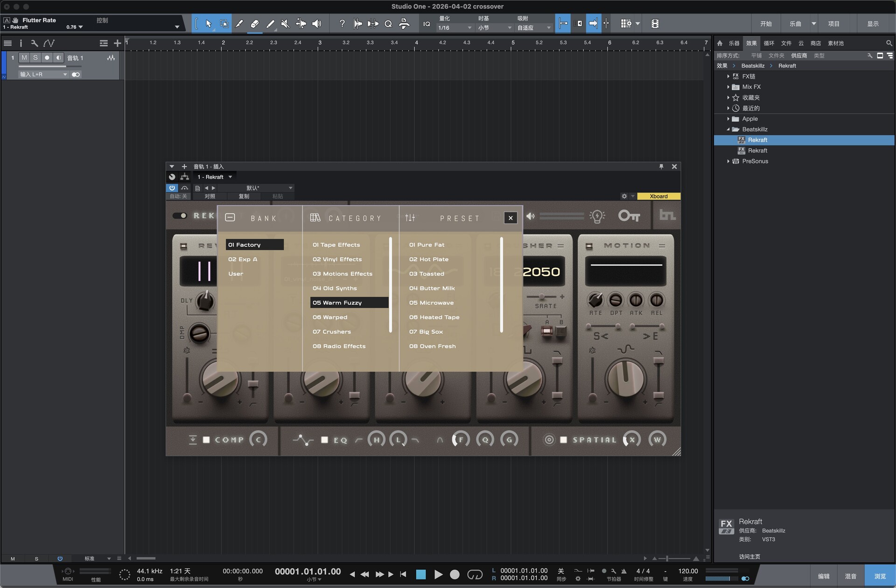Mute track 1 with M button
The image size is (896, 588).
(x=24, y=58)
